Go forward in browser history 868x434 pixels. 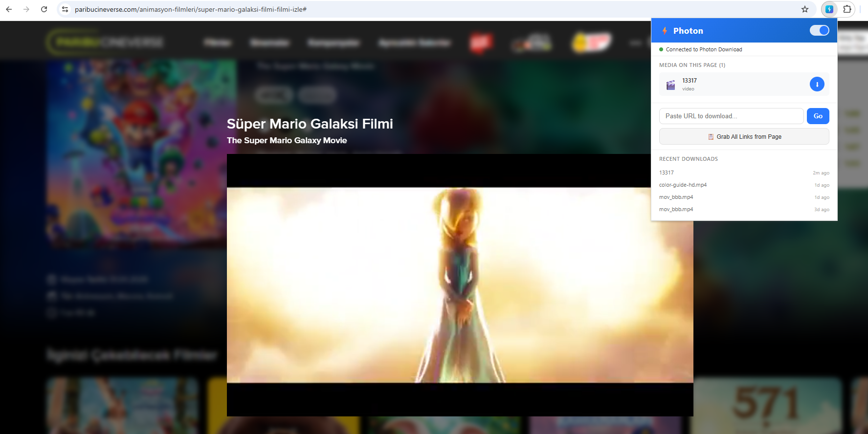[x=26, y=9]
